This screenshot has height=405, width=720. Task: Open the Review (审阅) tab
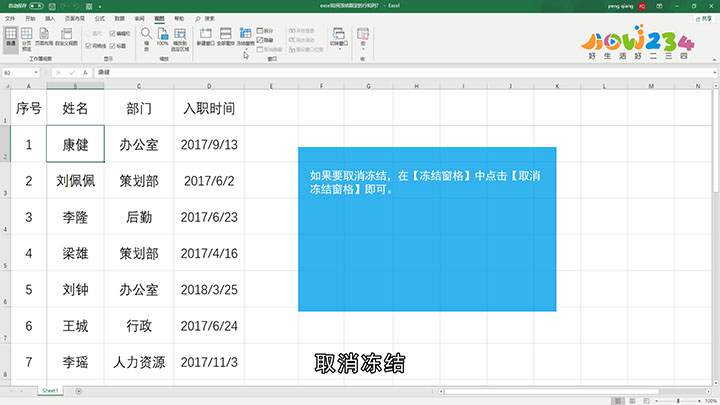140,18
